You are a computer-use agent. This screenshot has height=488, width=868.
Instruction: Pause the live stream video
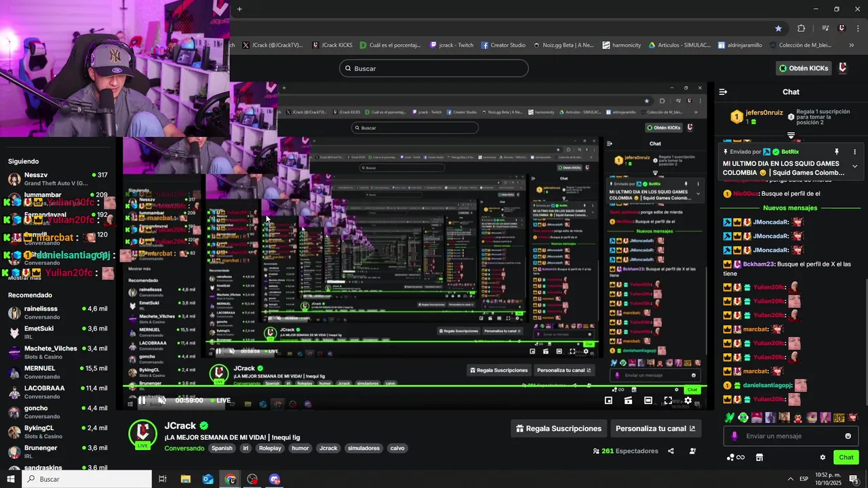[x=142, y=401]
